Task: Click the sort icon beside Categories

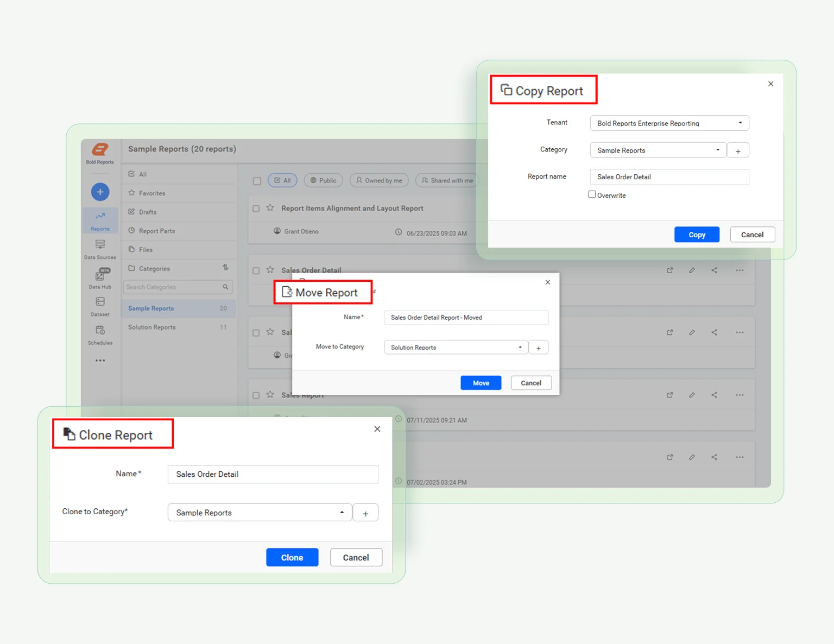Action: click(225, 268)
